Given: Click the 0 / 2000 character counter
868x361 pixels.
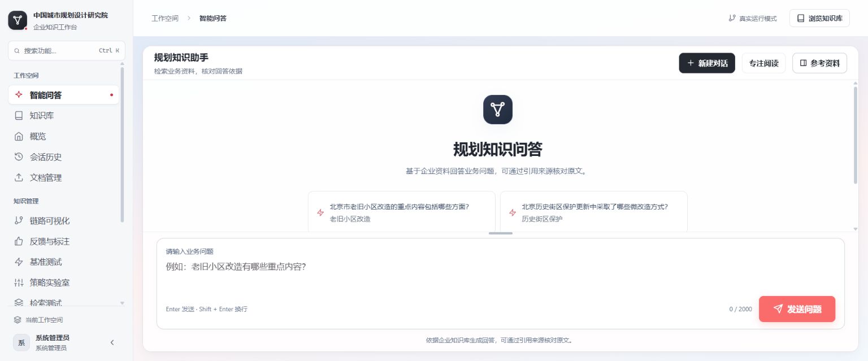Looking at the screenshot, I should click(x=740, y=309).
